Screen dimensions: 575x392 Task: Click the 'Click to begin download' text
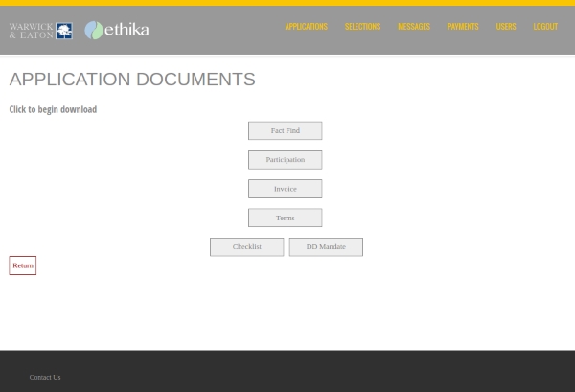click(x=53, y=109)
